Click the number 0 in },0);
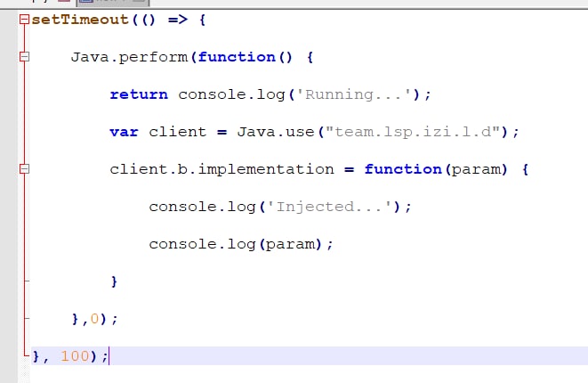This screenshot has width=588, height=383. 94,319
